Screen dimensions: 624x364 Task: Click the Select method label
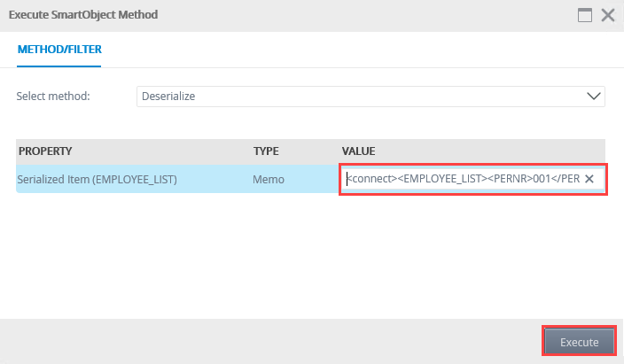(x=53, y=97)
